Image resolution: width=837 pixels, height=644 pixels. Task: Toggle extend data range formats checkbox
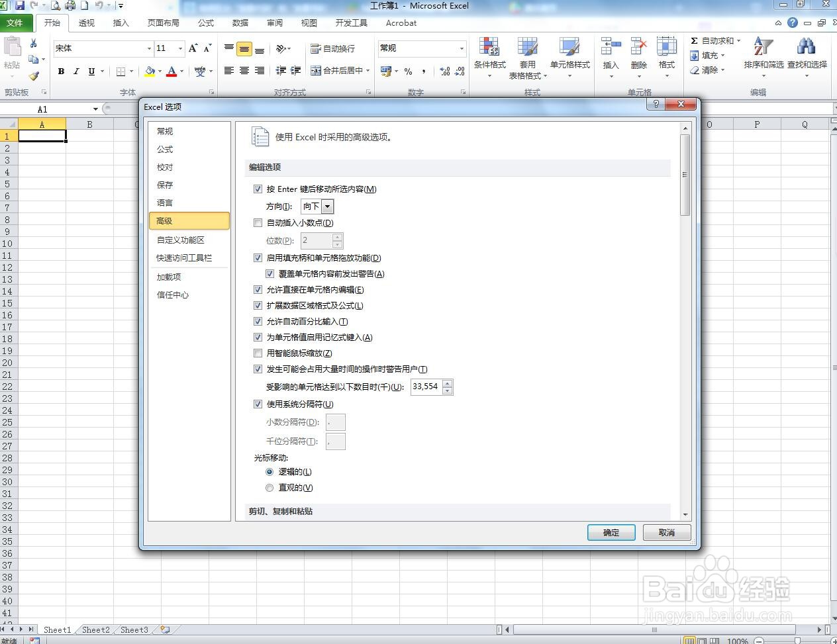click(258, 306)
